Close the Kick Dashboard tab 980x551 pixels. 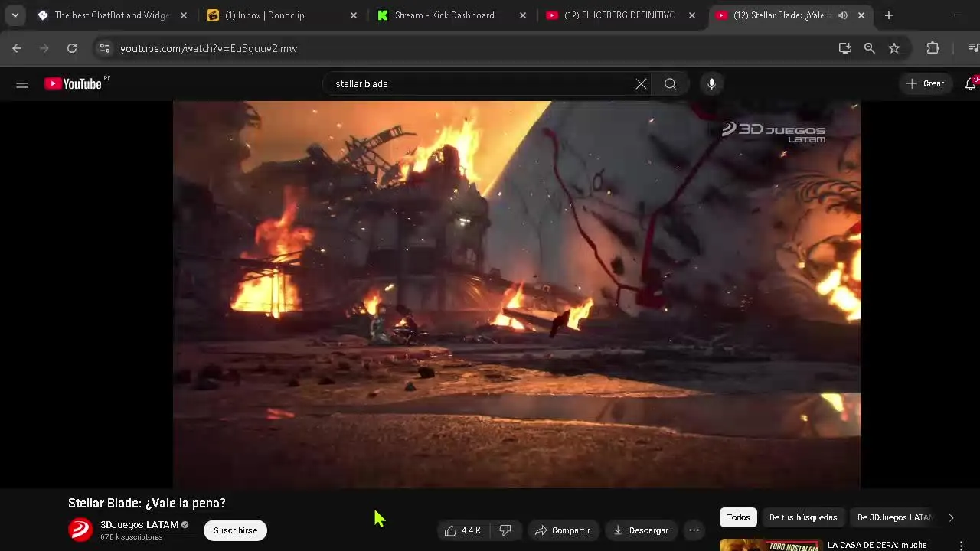click(x=523, y=15)
